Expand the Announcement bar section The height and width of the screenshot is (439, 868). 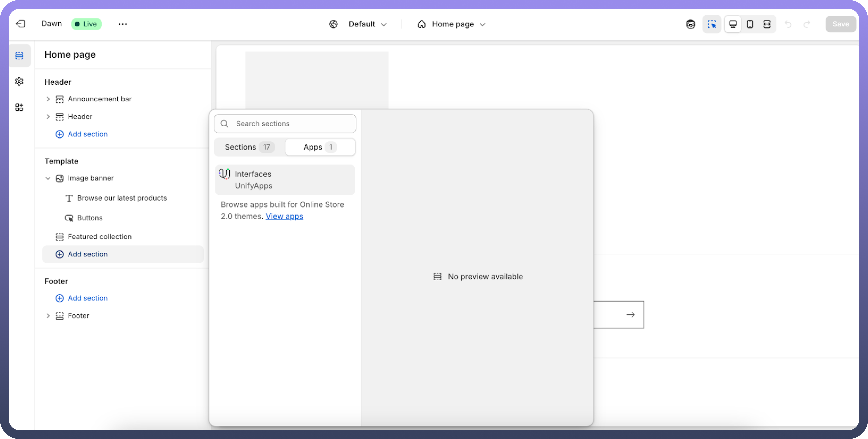pyautogui.click(x=48, y=99)
